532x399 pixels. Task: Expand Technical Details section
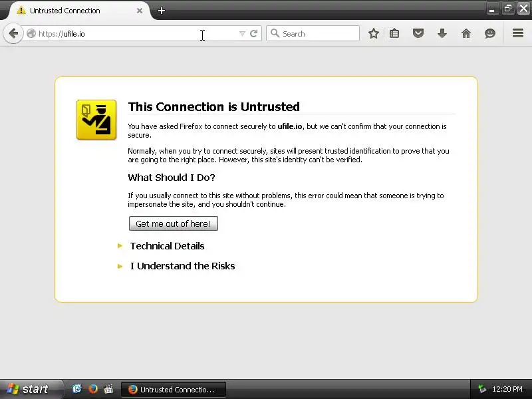[167, 246]
